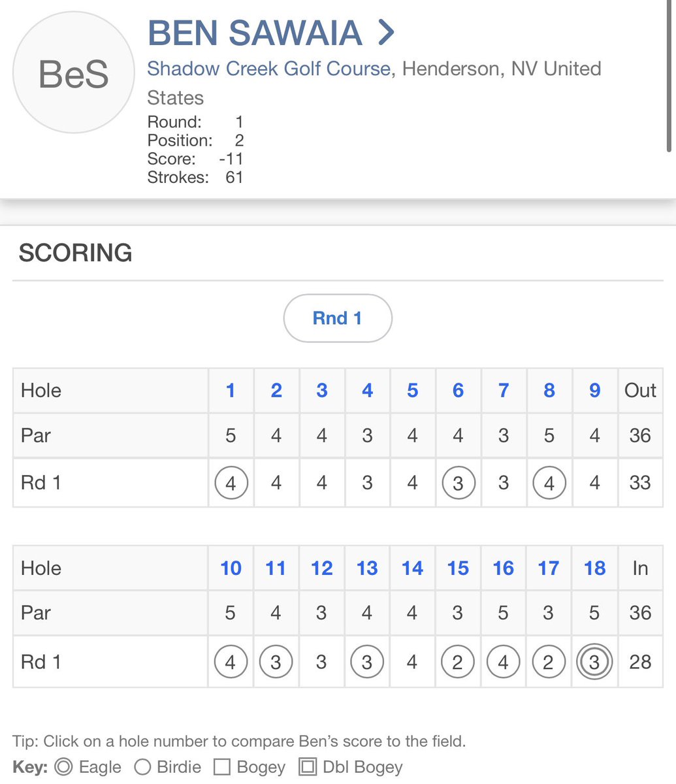Click the Birdie circle key icon
The image size is (676, 784).
[x=142, y=767]
